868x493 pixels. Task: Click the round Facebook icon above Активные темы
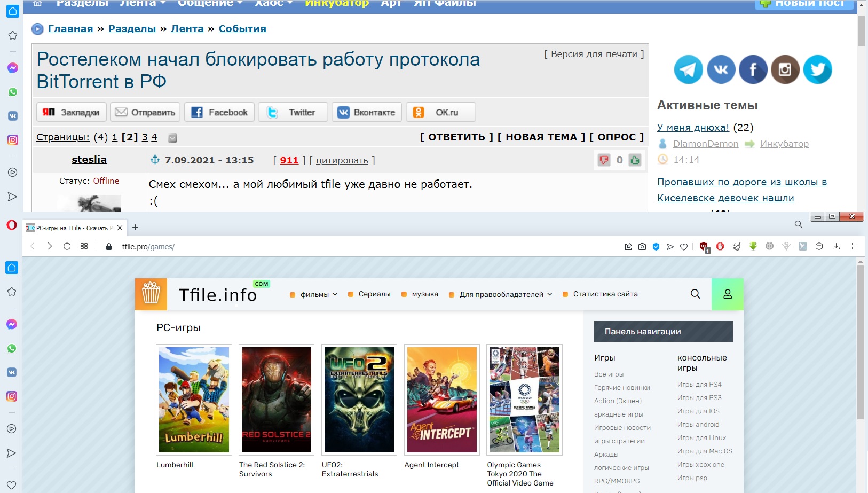coord(753,69)
